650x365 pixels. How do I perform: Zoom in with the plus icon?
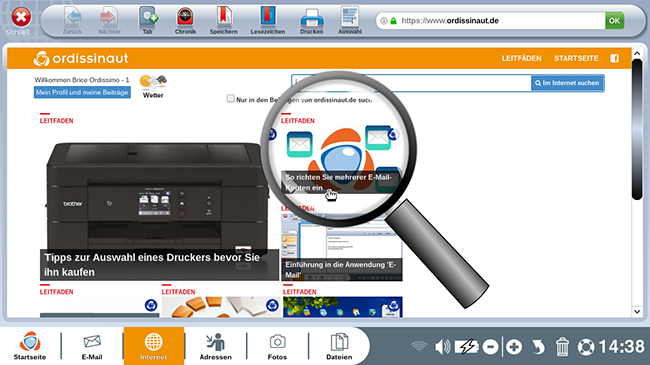tap(514, 347)
